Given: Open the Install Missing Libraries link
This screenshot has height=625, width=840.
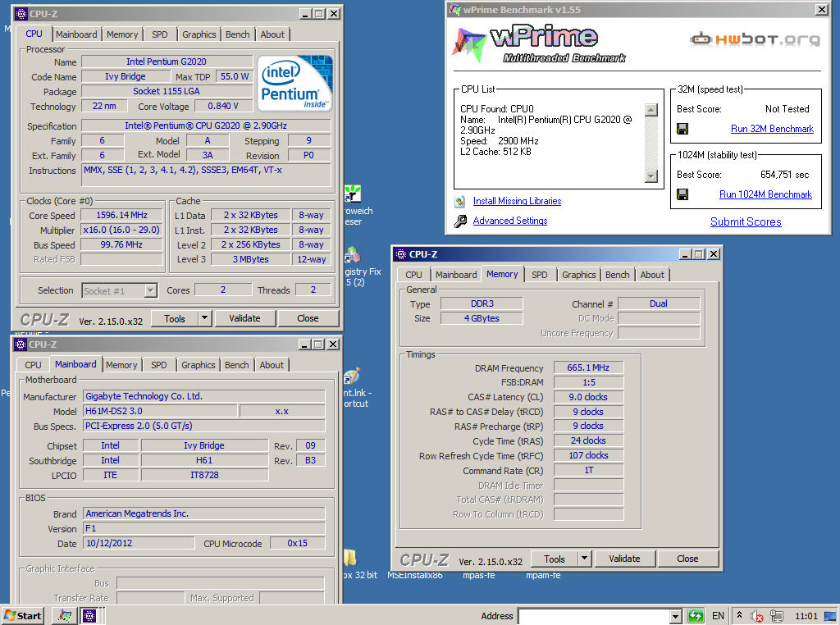Looking at the screenshot, I should 517,201.
